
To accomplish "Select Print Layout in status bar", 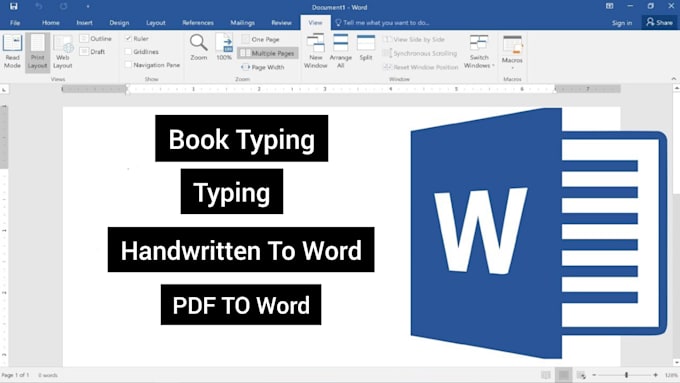I will (x=563, y=375).
